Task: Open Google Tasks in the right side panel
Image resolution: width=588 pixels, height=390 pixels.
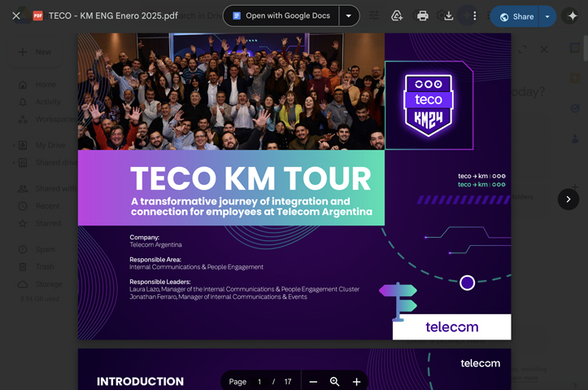Action: pos(574,108)
